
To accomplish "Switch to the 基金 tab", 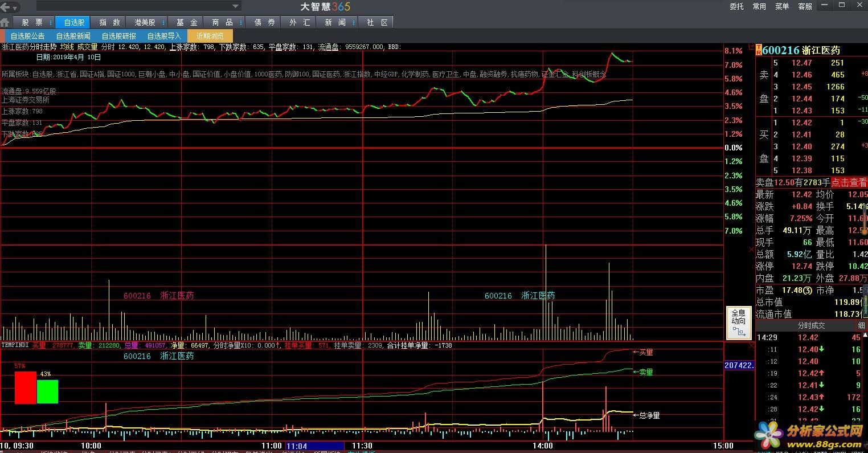I will pyautogui.click(x=186, y=22).
